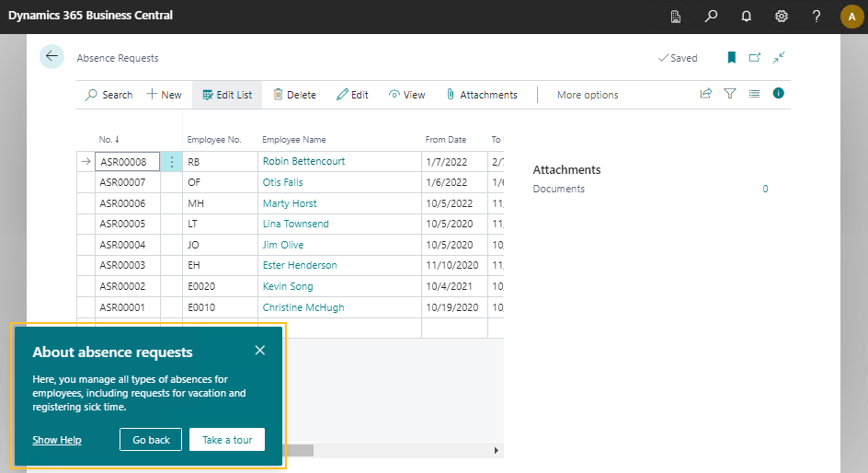
Task: Open the notifications bell
Action: click(747, 17)
